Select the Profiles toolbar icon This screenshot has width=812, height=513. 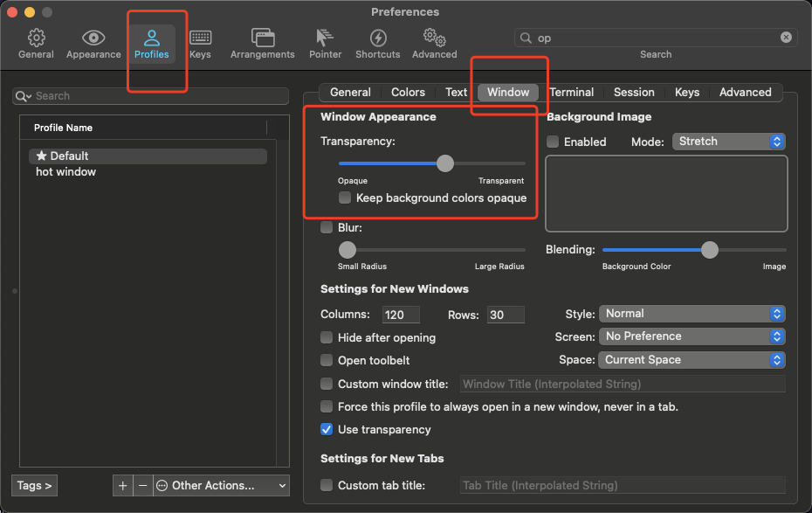152,38
